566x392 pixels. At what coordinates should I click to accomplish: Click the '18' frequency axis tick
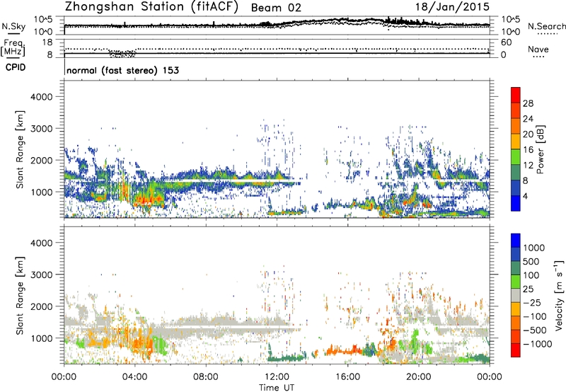(x=47, y=42)
